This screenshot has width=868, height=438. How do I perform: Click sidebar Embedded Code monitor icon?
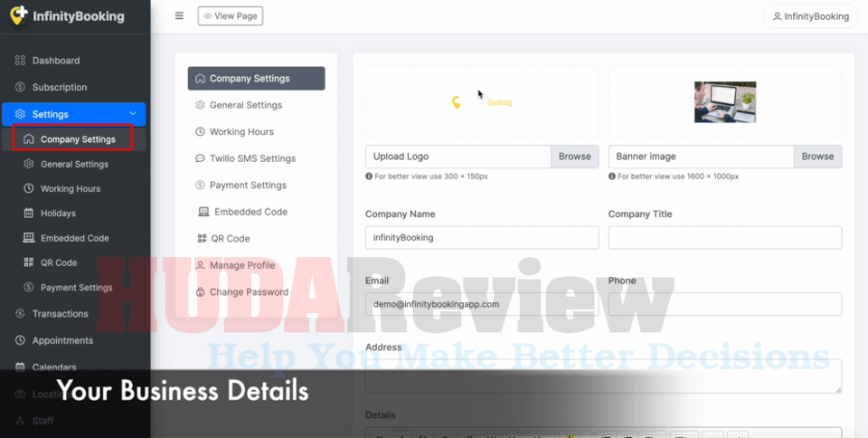(28, 237)
